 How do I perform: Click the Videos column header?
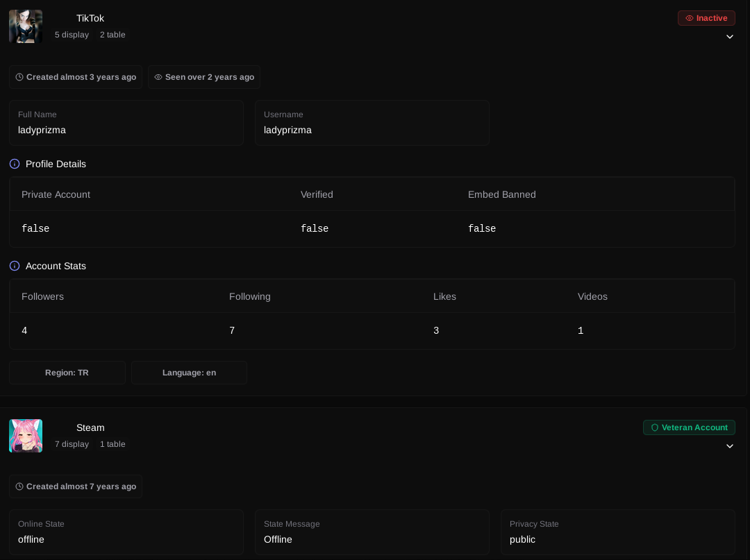pos(592,296)
